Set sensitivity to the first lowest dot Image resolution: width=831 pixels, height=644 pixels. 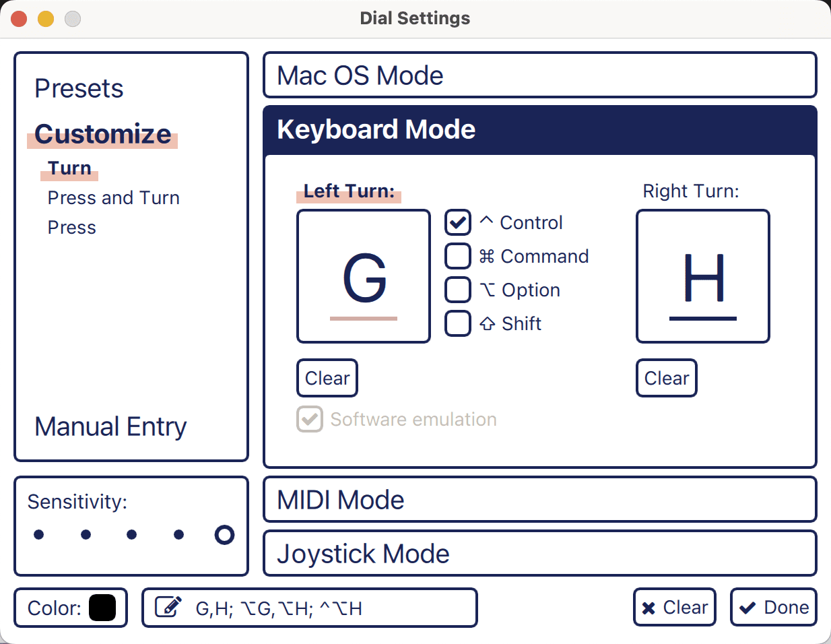pos(38,535)
